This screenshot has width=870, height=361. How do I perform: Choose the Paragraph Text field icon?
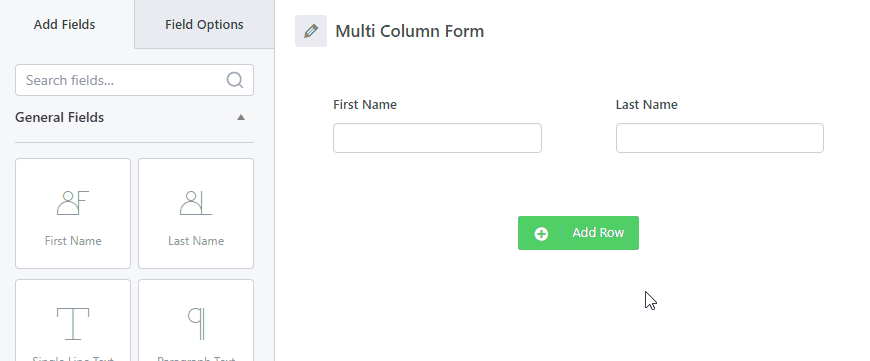point(196,323)
